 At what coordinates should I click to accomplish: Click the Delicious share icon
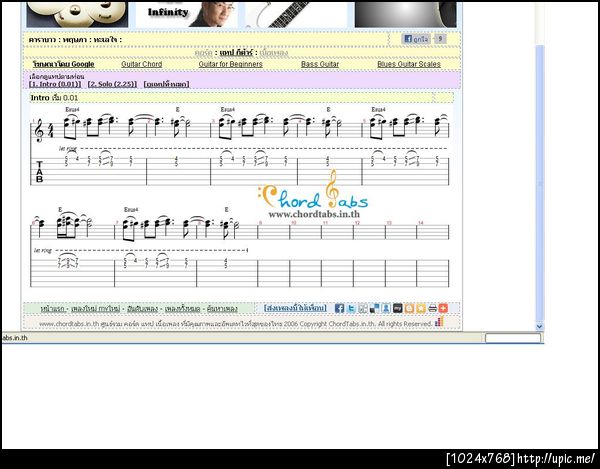pyautogui.click(x=374, y=308)
